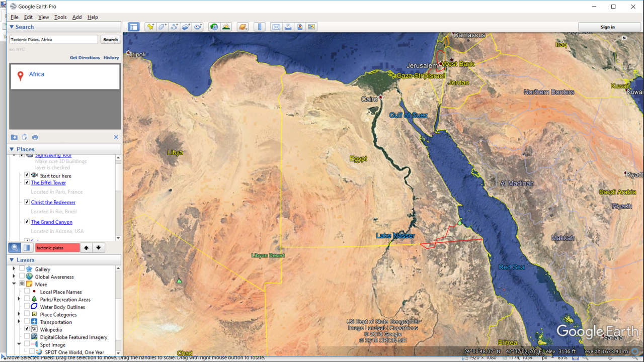Expand the Gallery layer tree
644x362 pixels.
[14, 269]
